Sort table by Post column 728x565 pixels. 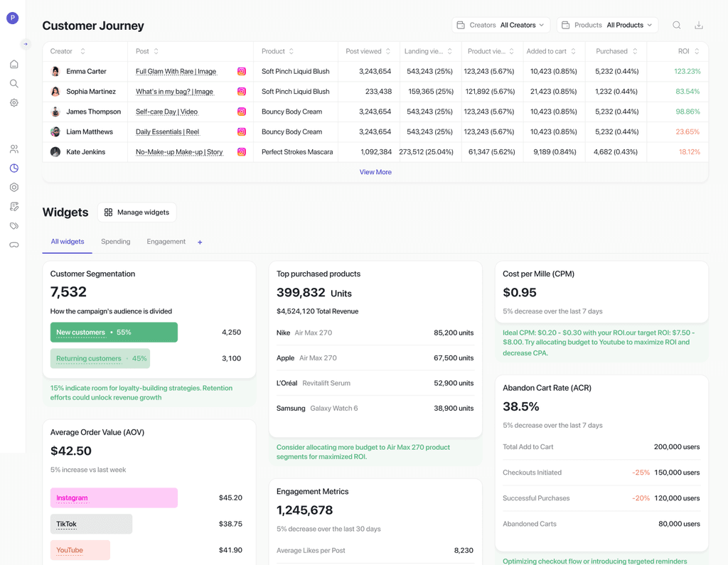point(156,51)
